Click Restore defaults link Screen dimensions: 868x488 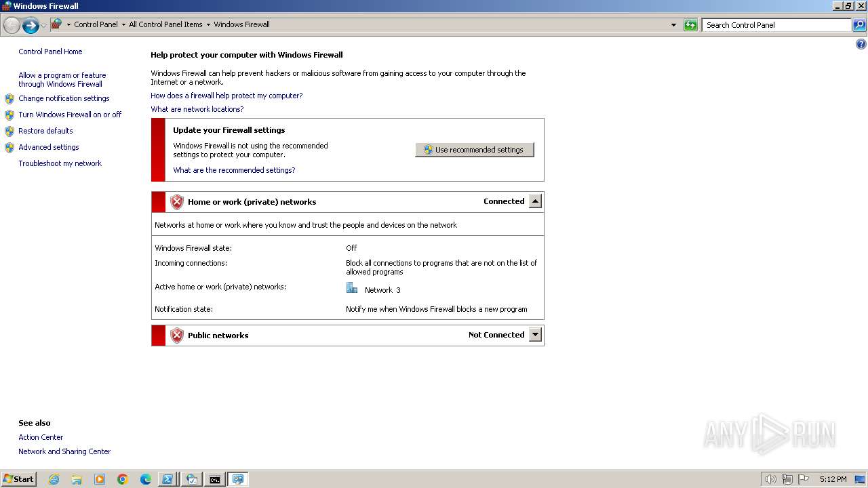pos(45,131)
